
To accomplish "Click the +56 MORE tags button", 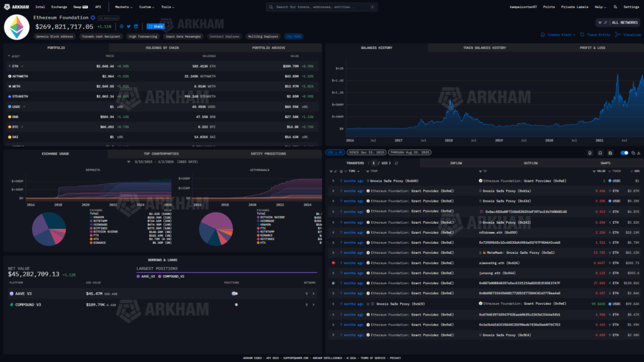I will click(293, 36).
